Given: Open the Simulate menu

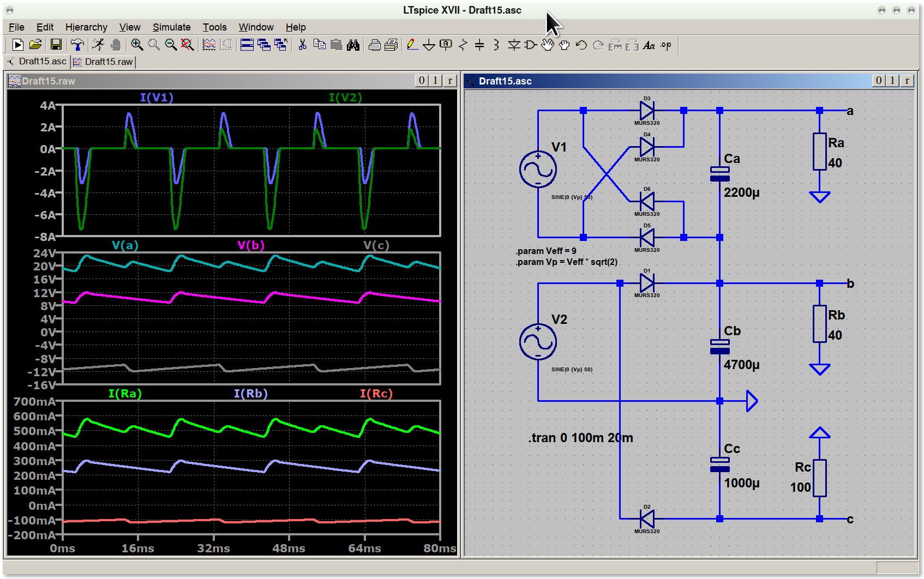Looking at the screenshot, I should pyautogui.click(x=171, y=27).
